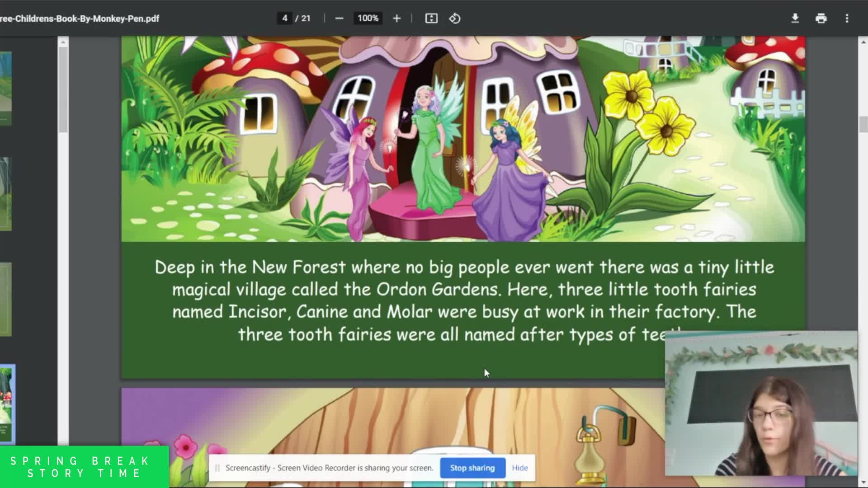Click the main document scrollbar thumb
This screenshot has height=488, width=868.
863,124
